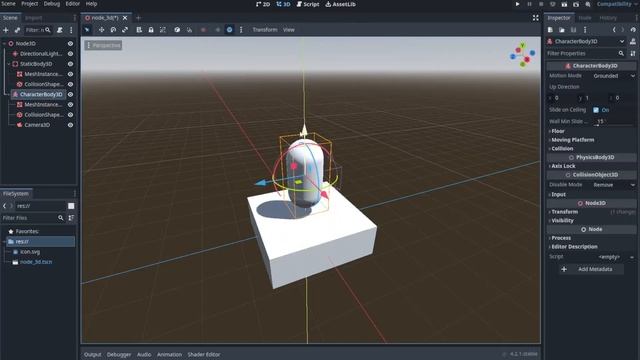Save the edited resource in Inspector
The height and width of the screenshot is (360, 640).
tap(573, 30)
